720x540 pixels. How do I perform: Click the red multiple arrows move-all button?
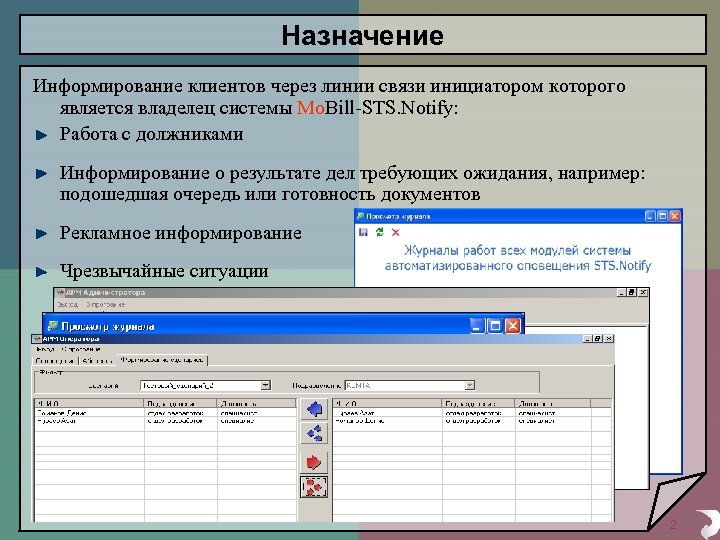click(x=314, y=487)
